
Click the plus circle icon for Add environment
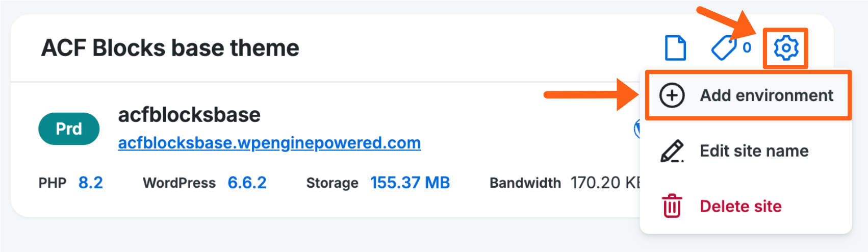[672, 95]
